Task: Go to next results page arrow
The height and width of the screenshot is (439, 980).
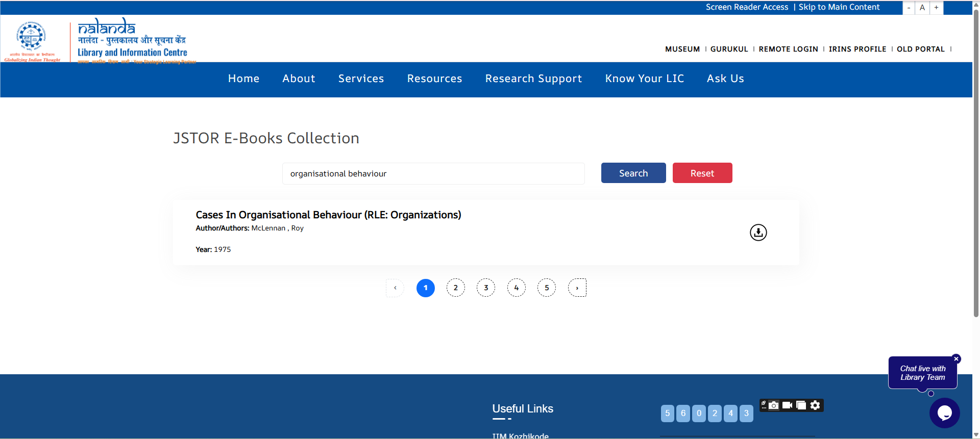Action: (x=577, y=288)
